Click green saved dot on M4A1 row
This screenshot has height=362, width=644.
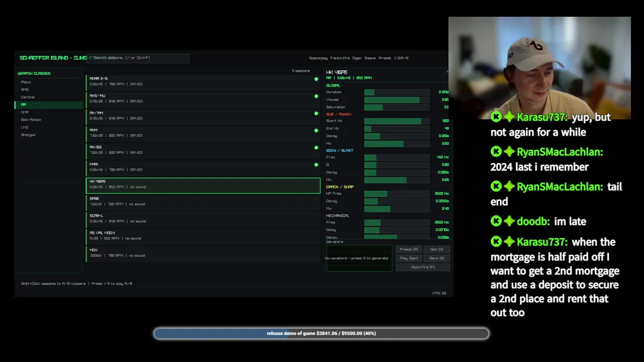tap(316, 164)
